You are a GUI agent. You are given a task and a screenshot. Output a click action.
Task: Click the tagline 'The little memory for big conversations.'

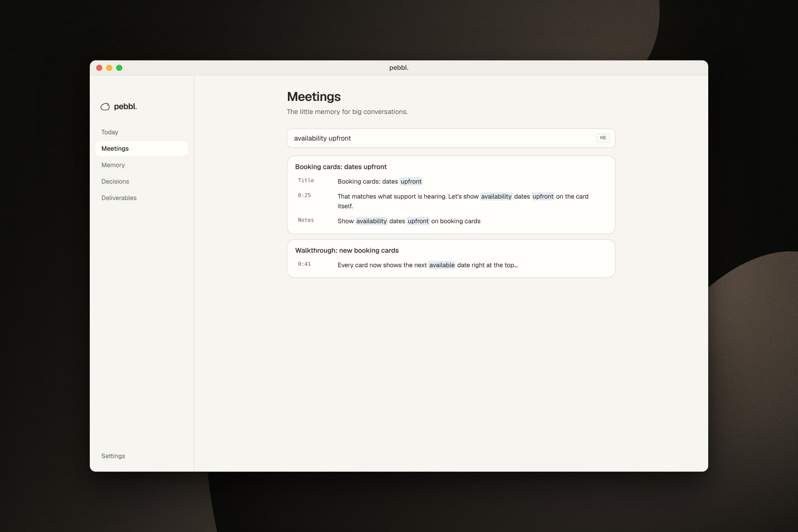(347, 112)
